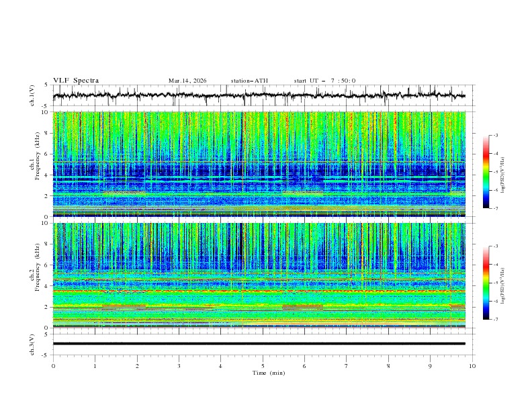Viewport: 532px width, 411px height.
Task: Click the time axis "7" tick label
Action: pos(347,366)
